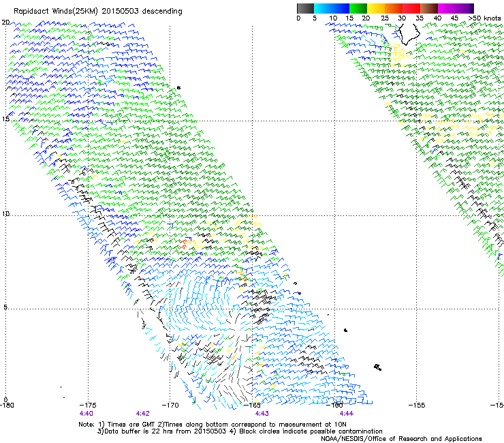The width and height of the screenshot is (504, 443).
Task: Click the '25' legend speed label
Action: click(385, 18)
